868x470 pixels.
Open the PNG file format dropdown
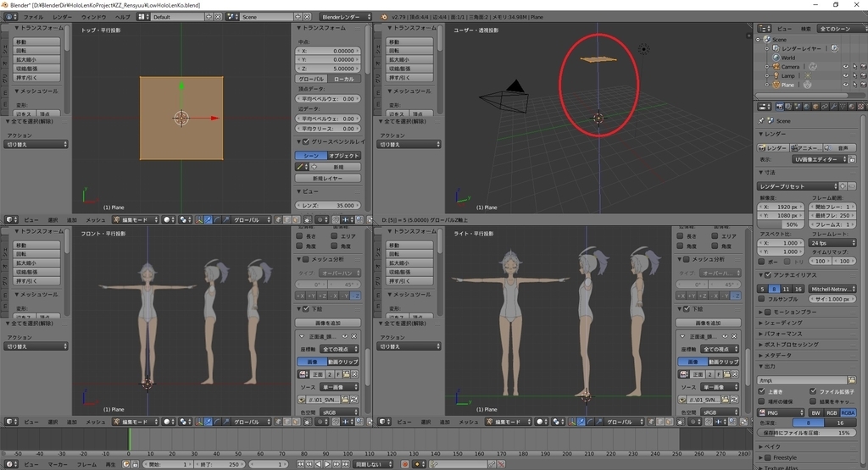click(x=781, y=412)
